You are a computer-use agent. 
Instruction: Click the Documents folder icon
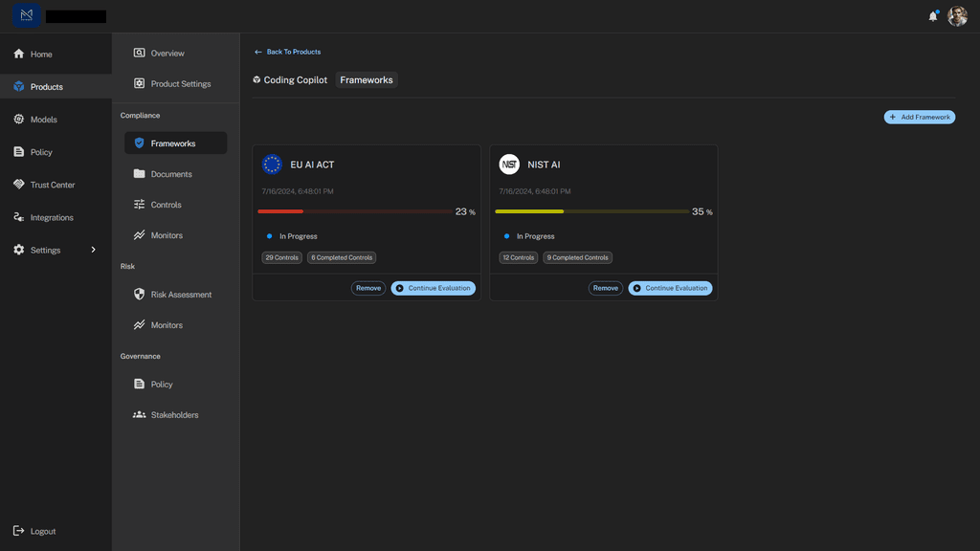(139, 174)
